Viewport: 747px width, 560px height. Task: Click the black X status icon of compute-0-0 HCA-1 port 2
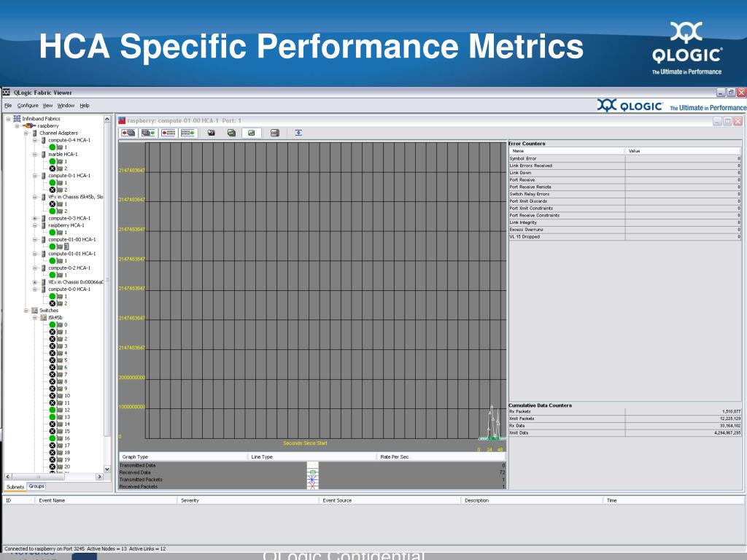tap(53, 303)
